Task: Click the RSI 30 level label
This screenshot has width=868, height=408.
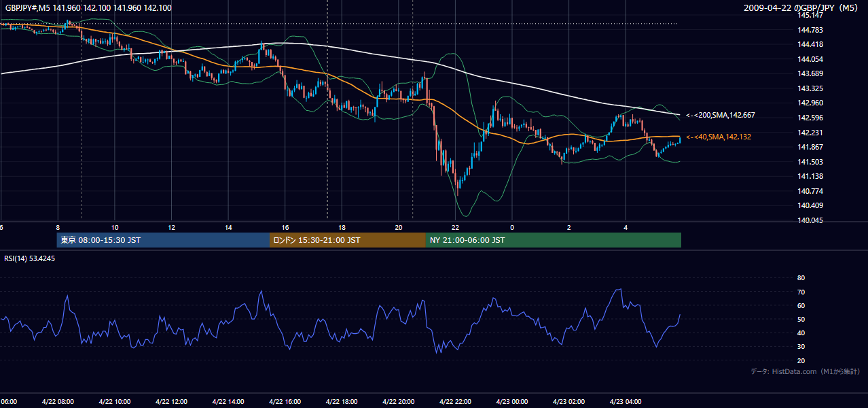Action: coord(801,347)
